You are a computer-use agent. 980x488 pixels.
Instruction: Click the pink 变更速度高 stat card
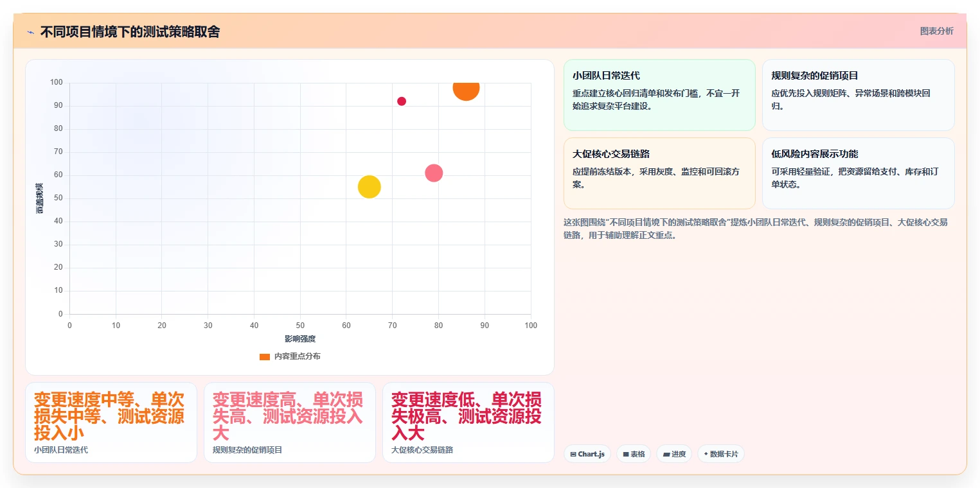[x=290, y=423]
